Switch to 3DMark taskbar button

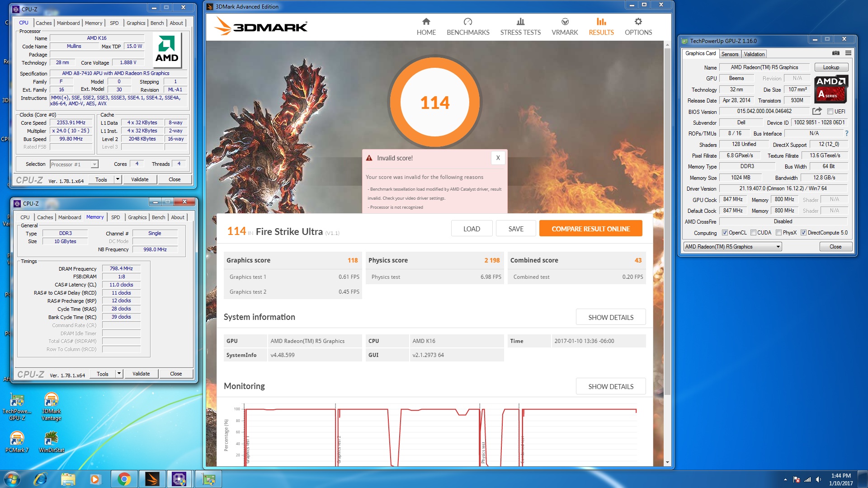pos(152,479)
